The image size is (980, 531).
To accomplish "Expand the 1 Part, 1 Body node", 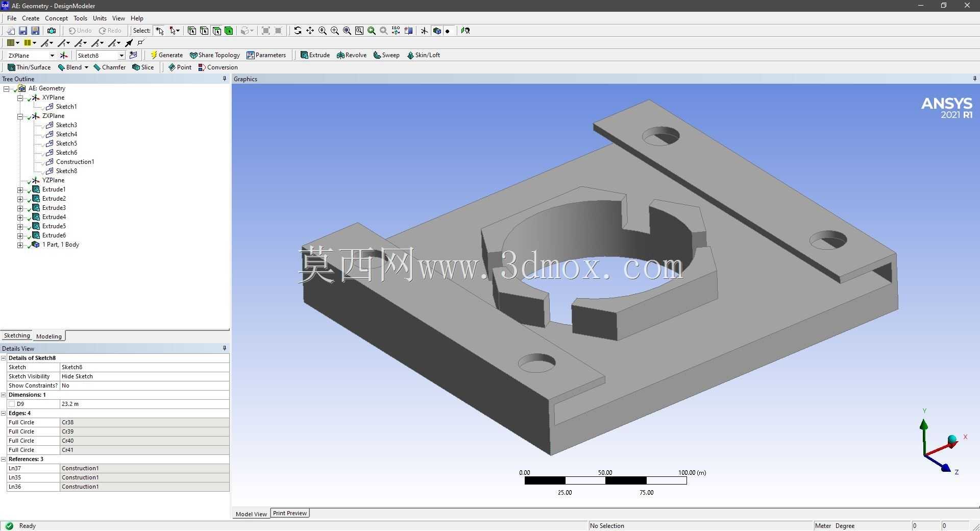I will tap(20, 245).
